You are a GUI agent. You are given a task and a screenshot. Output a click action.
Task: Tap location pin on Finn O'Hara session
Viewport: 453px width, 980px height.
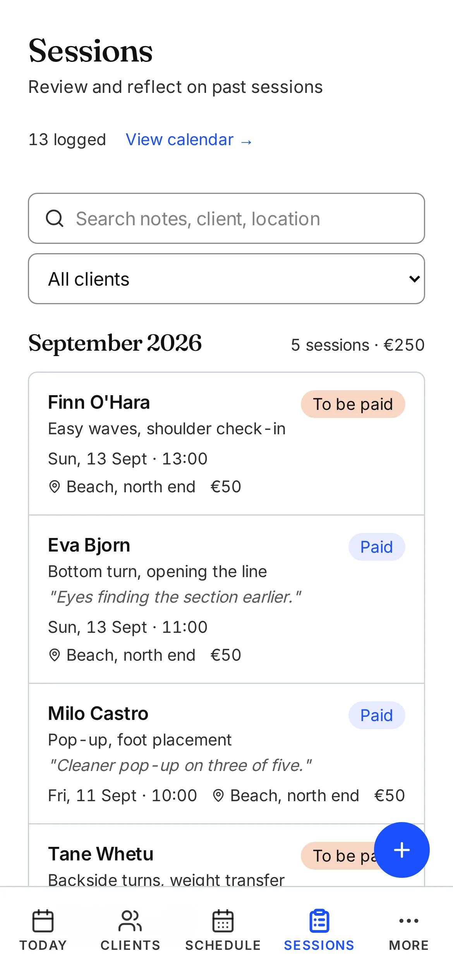pos(55,487)
